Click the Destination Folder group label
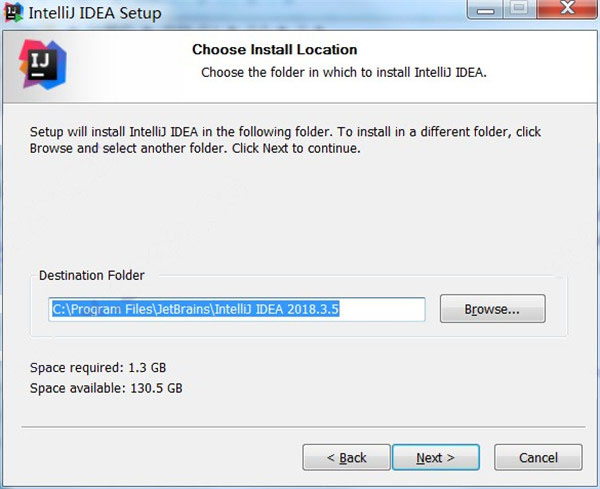 click(92, 275)
